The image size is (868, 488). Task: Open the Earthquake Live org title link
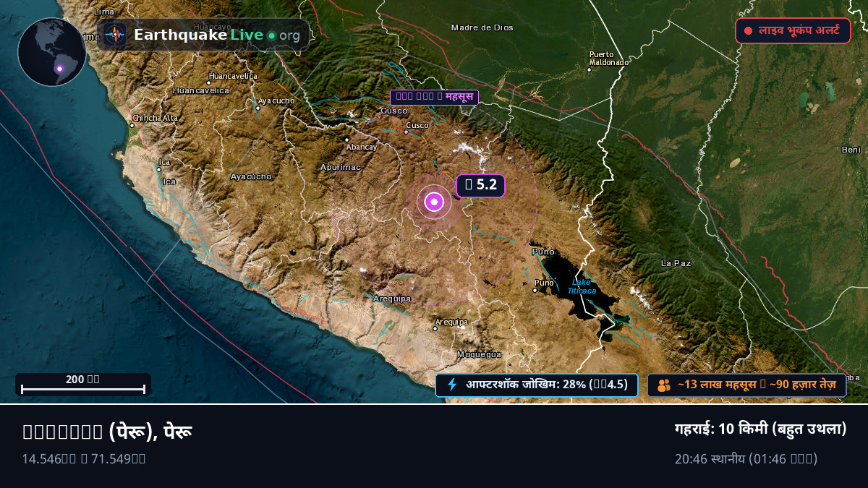tap(216, 35)
